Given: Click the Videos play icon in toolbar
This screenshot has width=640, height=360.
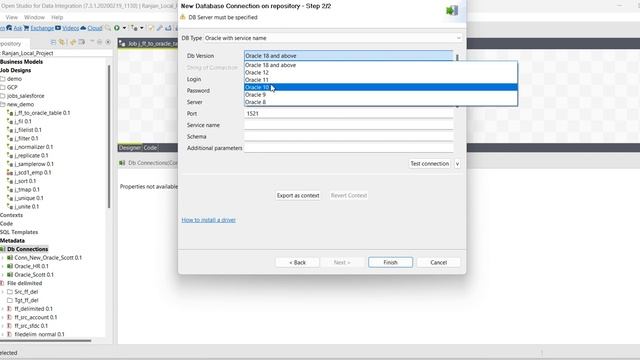Looking at the screenshot, I should 58,28.
